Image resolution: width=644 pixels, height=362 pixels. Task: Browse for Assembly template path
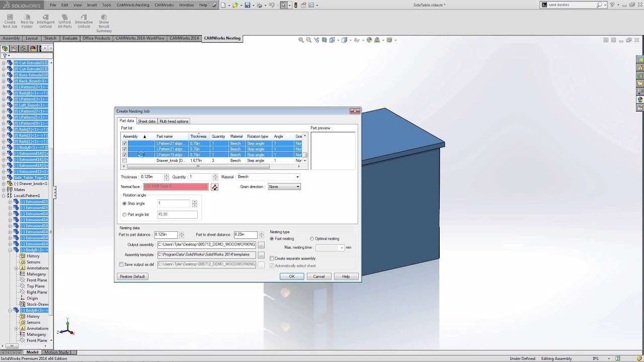[x=261, y=255]
